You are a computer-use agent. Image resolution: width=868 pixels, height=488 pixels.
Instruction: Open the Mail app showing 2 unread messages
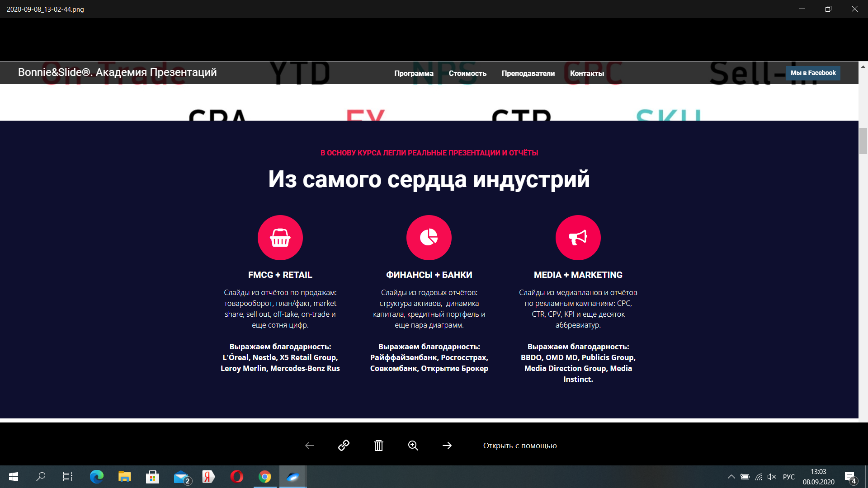[180, 477]
